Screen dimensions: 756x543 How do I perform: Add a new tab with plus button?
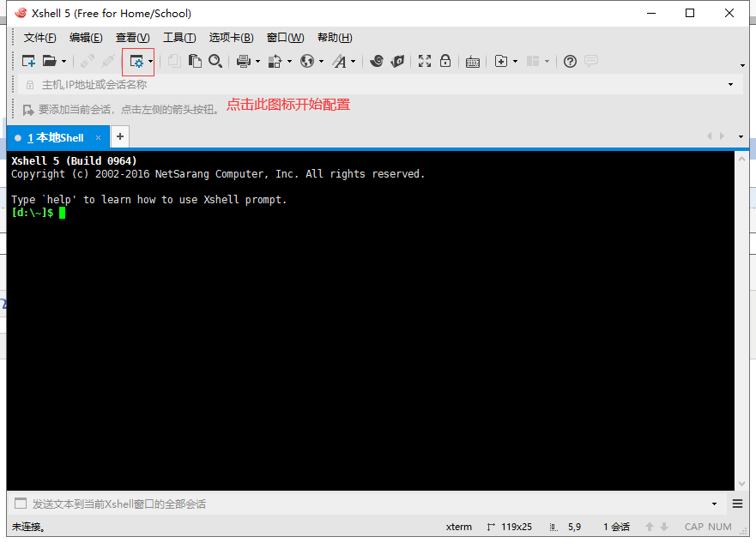pyautogui.click(x=120, y=136)
